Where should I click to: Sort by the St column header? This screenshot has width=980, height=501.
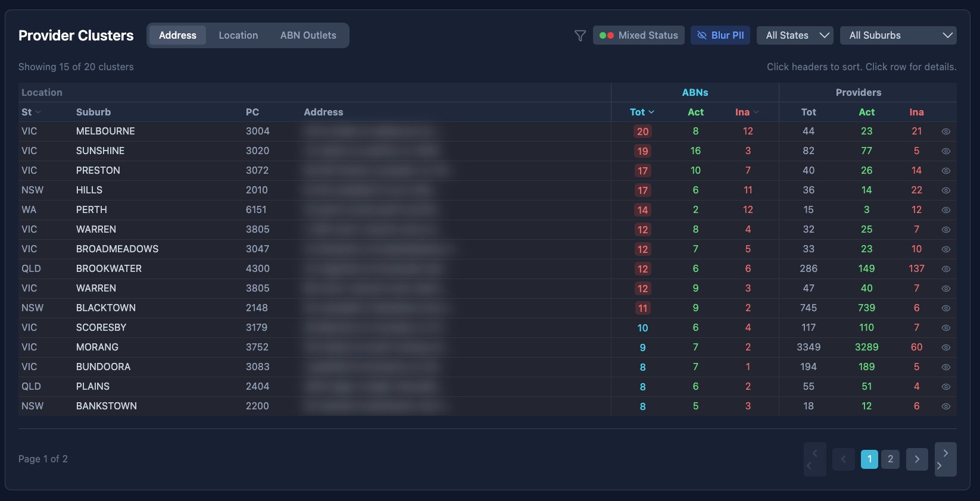point(31,112)
